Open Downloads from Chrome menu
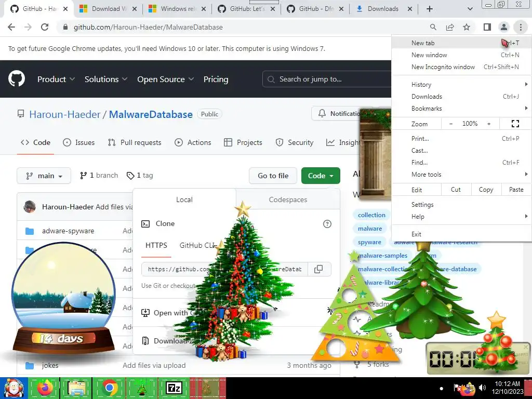The width and height of the screenshot is (532, 399). click(461, 96)
